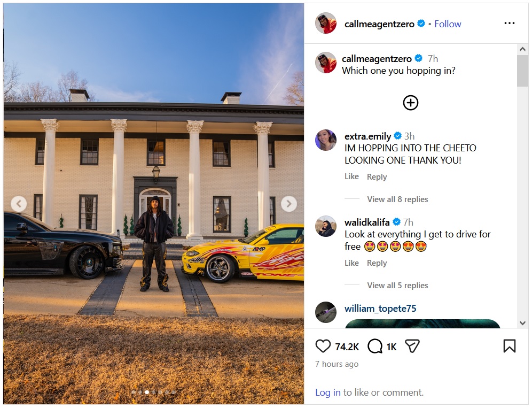Save the post using the bookmark icon

tap(509, 346)
